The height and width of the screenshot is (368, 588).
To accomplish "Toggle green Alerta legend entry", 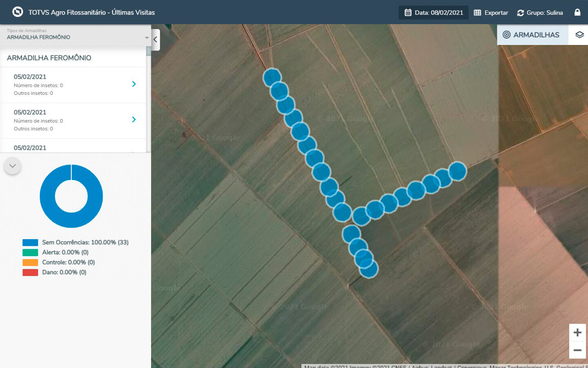I will click(30, 252).
